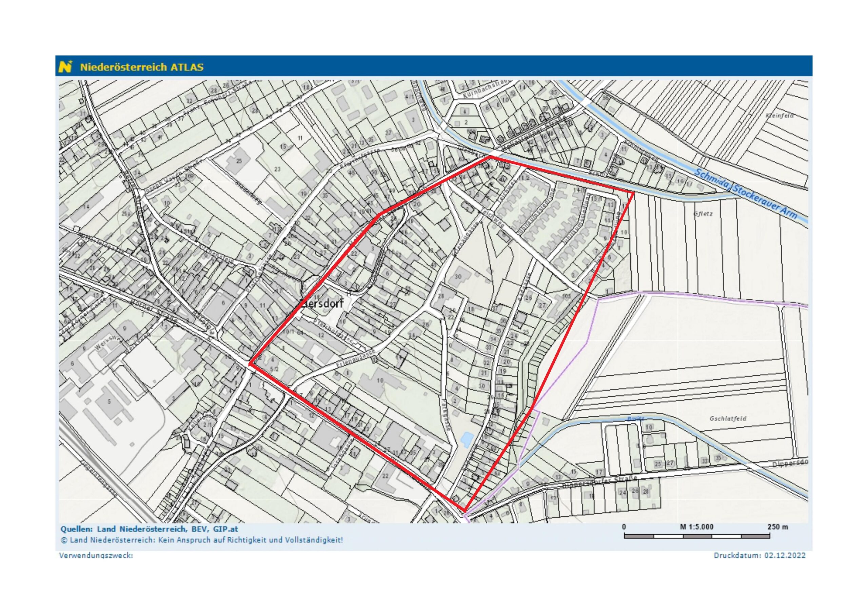Click the Verwendungszweck field label
Viewport: 868px width, 614px height.
click(96, 555)
